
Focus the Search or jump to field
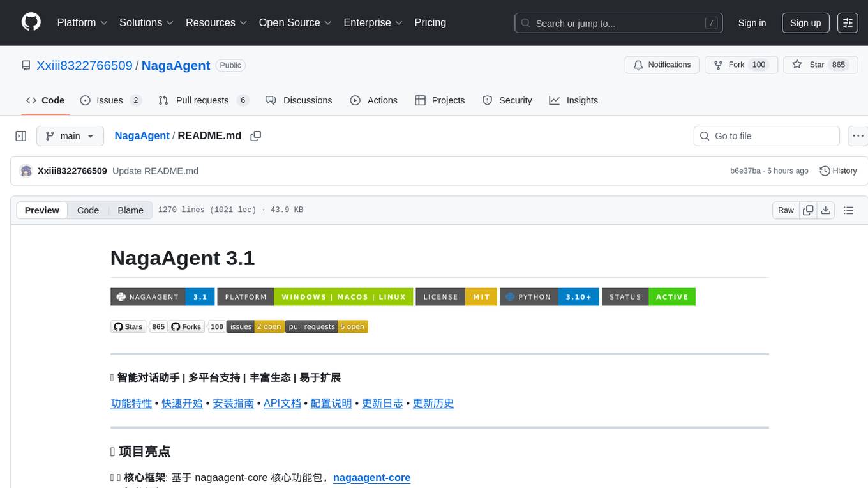[618, 23]
